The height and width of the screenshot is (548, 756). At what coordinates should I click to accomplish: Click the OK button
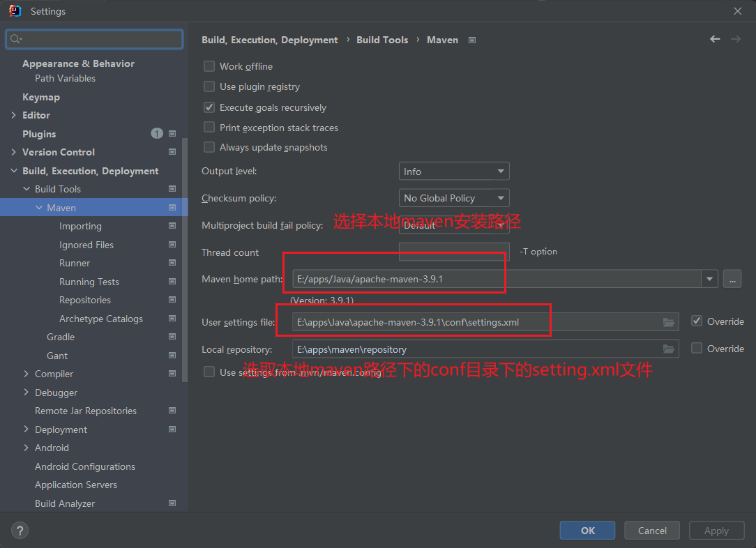tap(587, 530)
